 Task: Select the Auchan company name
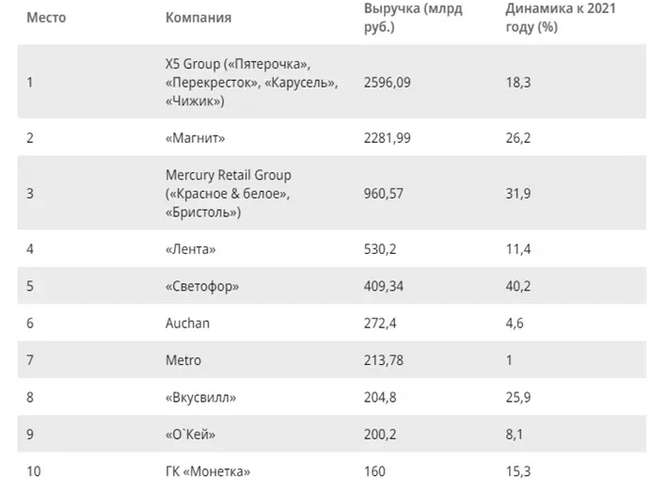point(187,323)
